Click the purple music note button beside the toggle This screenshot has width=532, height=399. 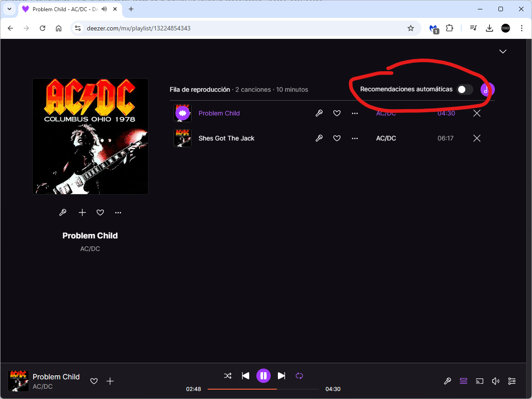[487, 89]
